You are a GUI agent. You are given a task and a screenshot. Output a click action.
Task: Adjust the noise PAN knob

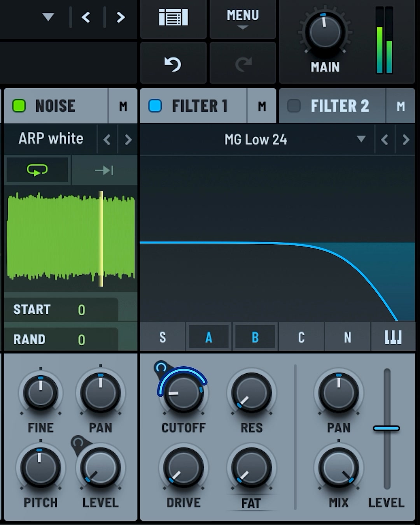100,393
